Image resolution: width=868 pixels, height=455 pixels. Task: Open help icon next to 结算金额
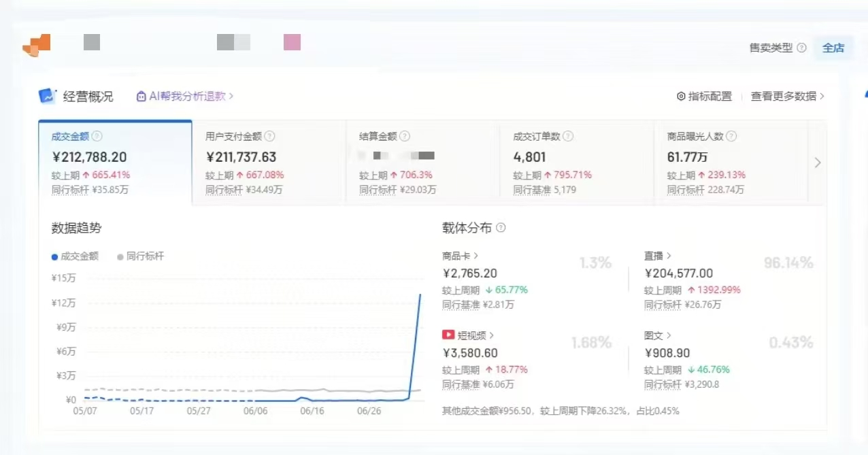[x=405, y=136]
